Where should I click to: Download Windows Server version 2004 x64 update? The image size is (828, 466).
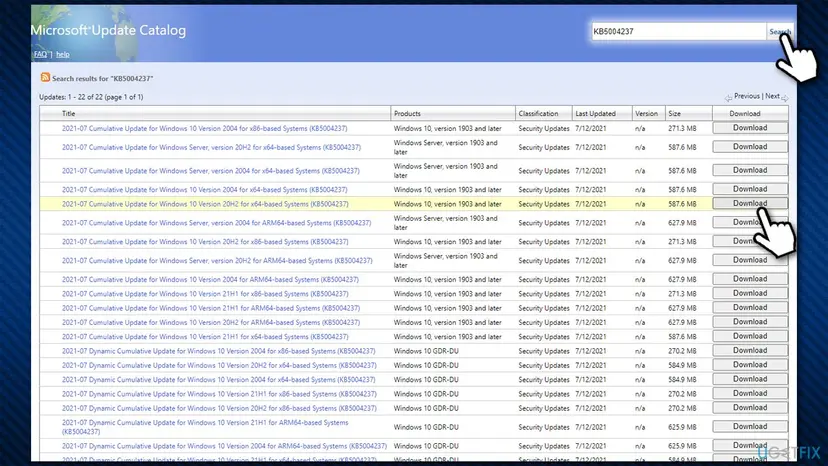pyautogui.click(x=750, y=170)
